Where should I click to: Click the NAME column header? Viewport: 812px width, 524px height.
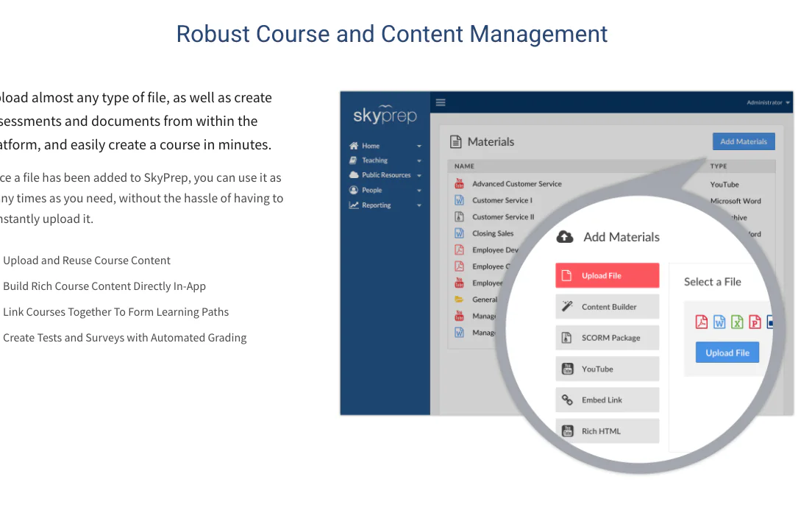pyautogui.click(x=464, y=166)
